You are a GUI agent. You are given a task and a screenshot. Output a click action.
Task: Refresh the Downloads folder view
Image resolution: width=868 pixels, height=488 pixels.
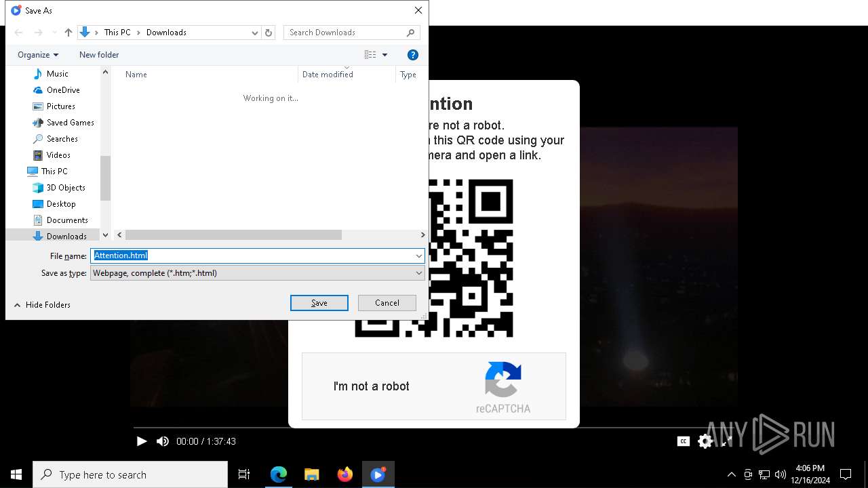click(x=269, y=33)
